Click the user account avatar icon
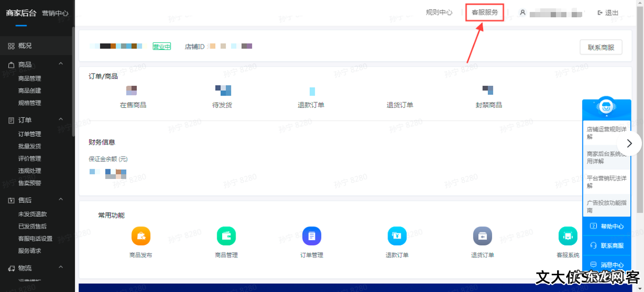This screenshot has width=644, height=292. 523,12
